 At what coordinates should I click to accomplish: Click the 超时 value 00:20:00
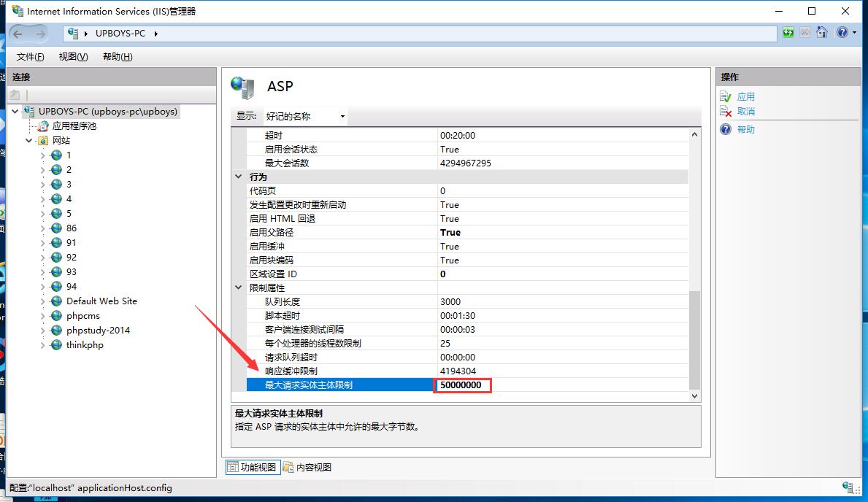pyautogui.click(x=457, y=136)
